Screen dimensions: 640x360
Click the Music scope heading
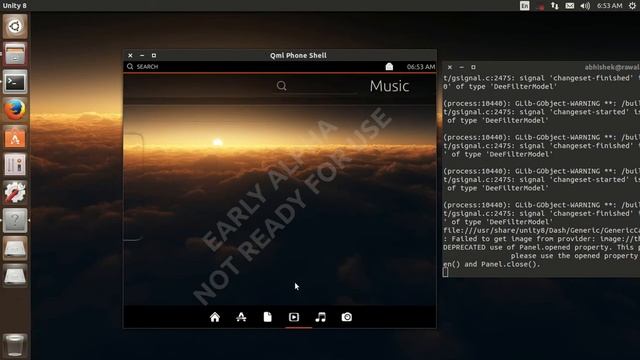pyautogui.click(x=389, y=86)
